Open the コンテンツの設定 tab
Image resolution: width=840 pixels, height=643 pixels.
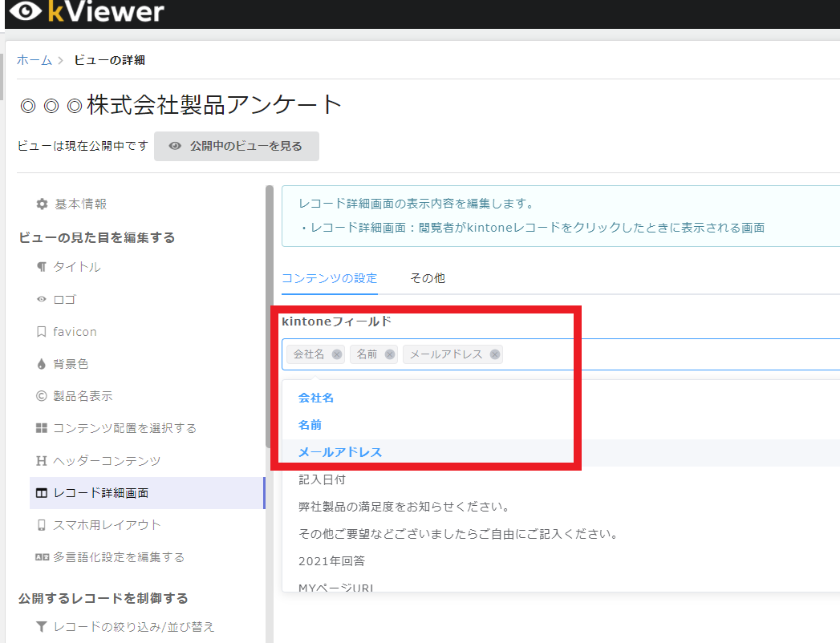[x=329, y=278]
